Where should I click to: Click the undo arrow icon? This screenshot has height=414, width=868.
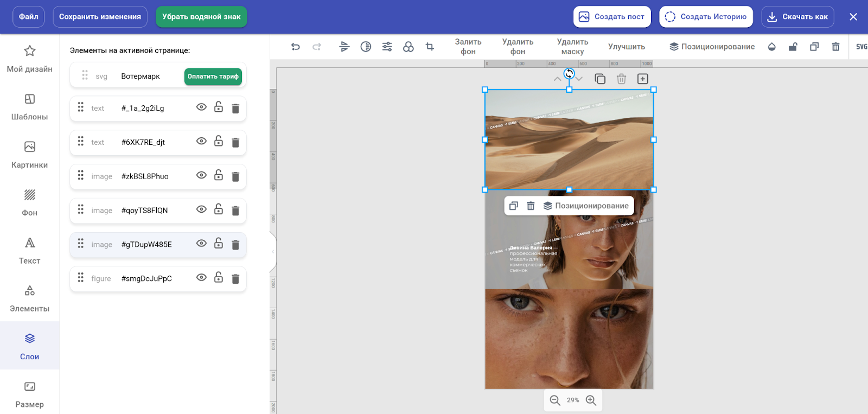(x=295, y=47)
